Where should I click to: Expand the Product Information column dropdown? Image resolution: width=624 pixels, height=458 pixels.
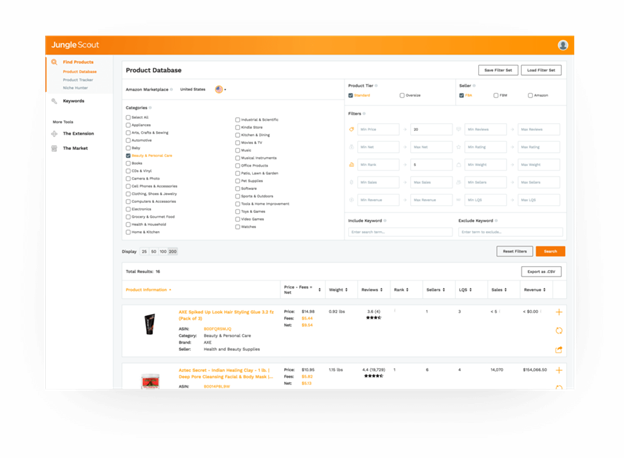click(170, 290)
